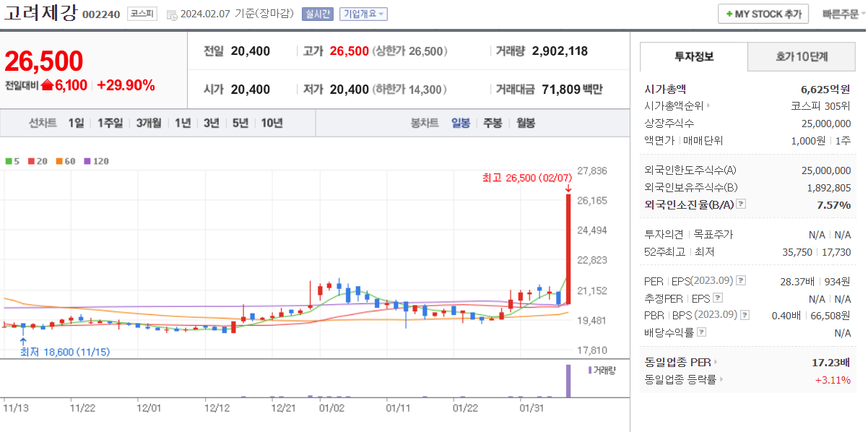This screenshot has height=432, width=868.
Task: Click the 동일업종 PER value 17.23배
Action: tap(830, 362)
